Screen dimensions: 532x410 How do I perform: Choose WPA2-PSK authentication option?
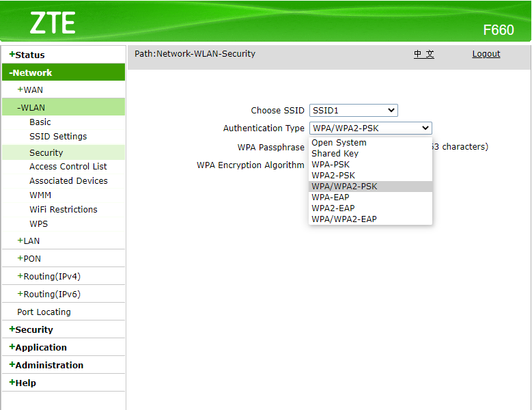[x=371, y=176]
